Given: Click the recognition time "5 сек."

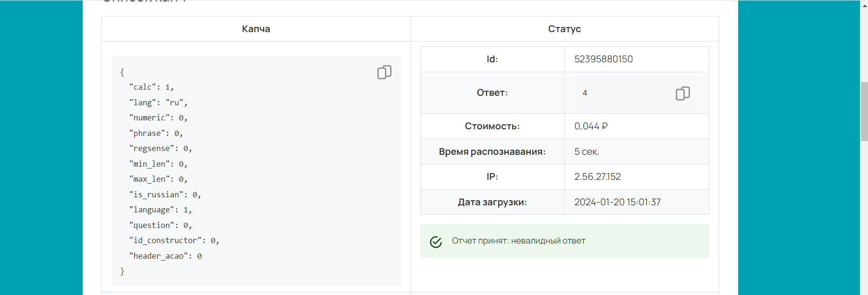Looking at the screenshot, I should (587, 152).
